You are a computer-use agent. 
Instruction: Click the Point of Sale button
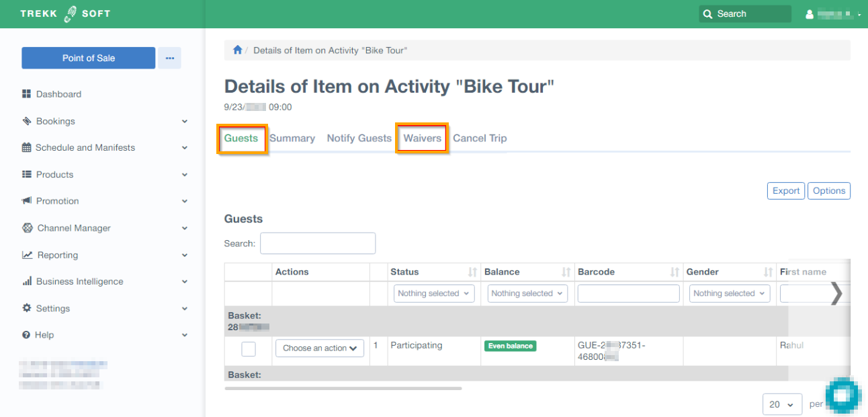(89, 59)
